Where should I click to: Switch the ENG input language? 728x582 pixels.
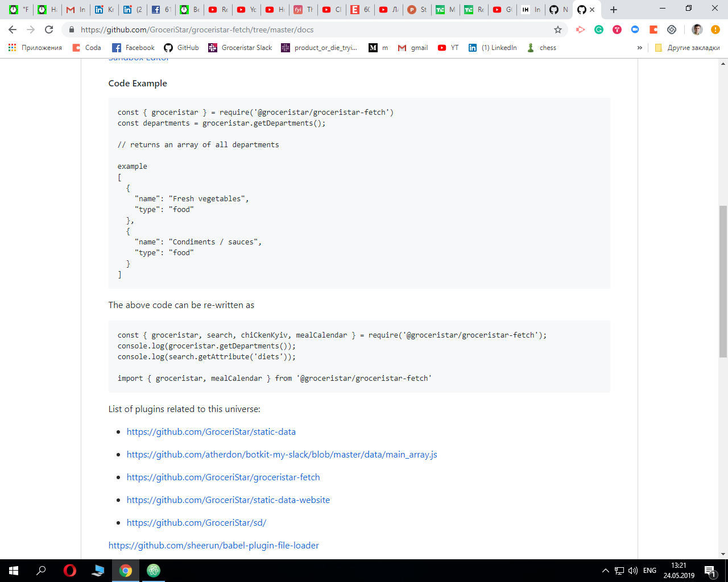(x=650, y=571)
